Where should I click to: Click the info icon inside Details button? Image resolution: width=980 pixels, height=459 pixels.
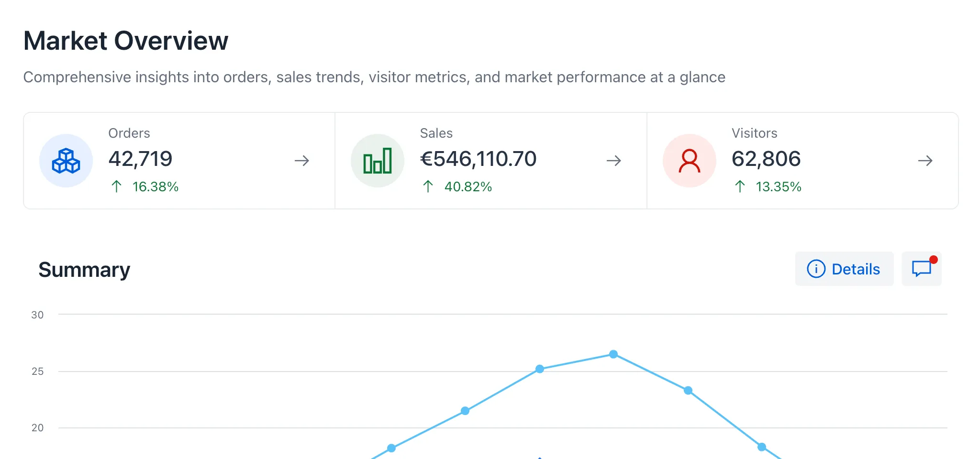point(816,269)
